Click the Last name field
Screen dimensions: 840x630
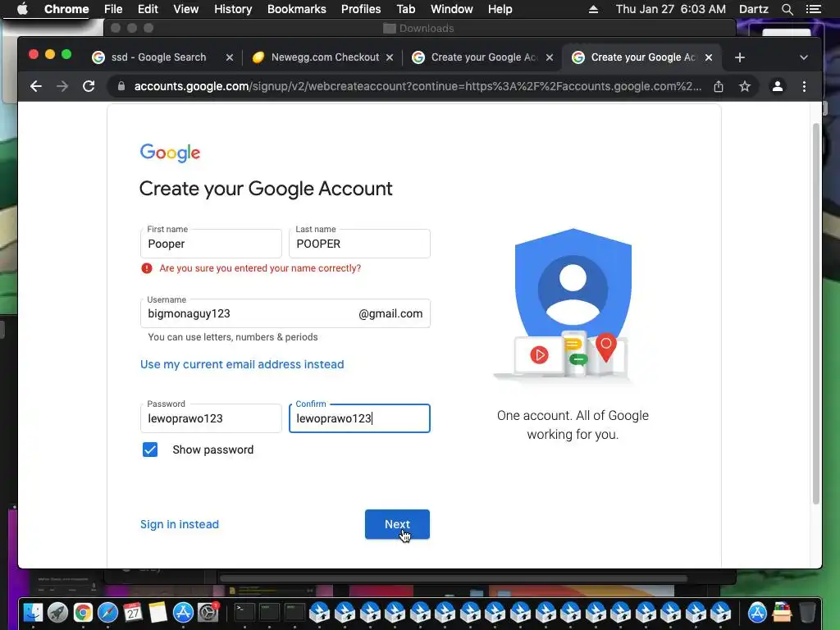pos(359,244)
